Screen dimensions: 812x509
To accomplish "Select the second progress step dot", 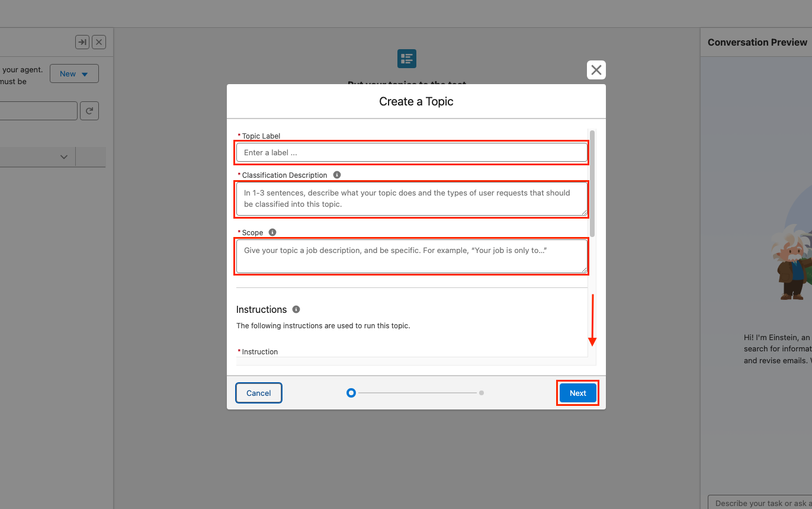I will [482, 393].
